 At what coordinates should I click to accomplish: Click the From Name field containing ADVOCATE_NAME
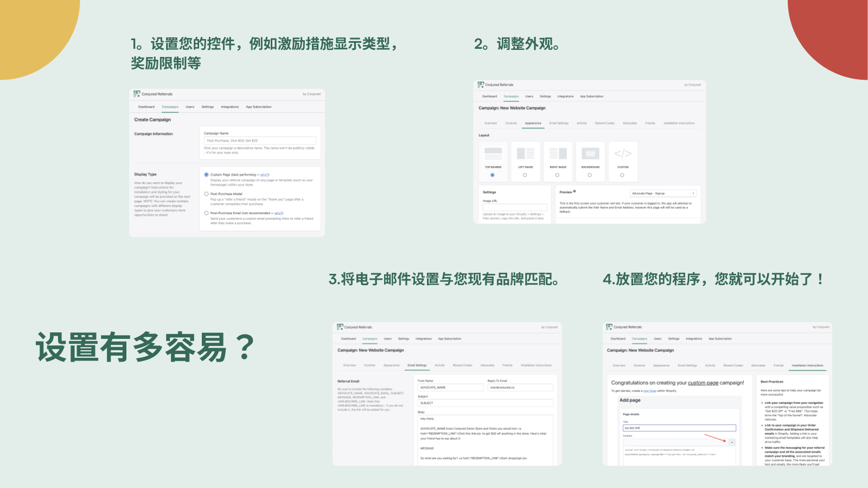coord(450,388)
